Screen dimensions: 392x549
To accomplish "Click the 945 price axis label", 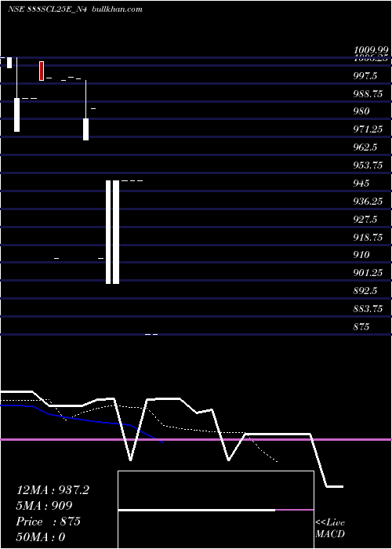I will point(361,183).
